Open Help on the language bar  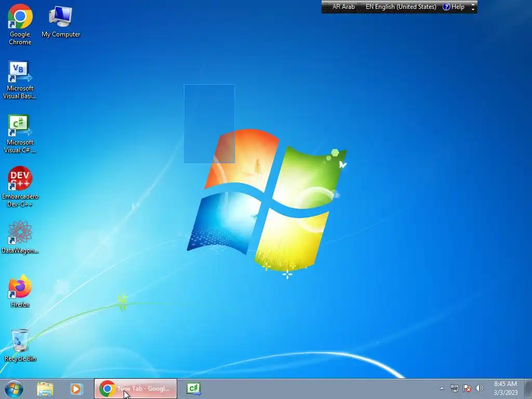pyautogui.click(x=454, y=7)
